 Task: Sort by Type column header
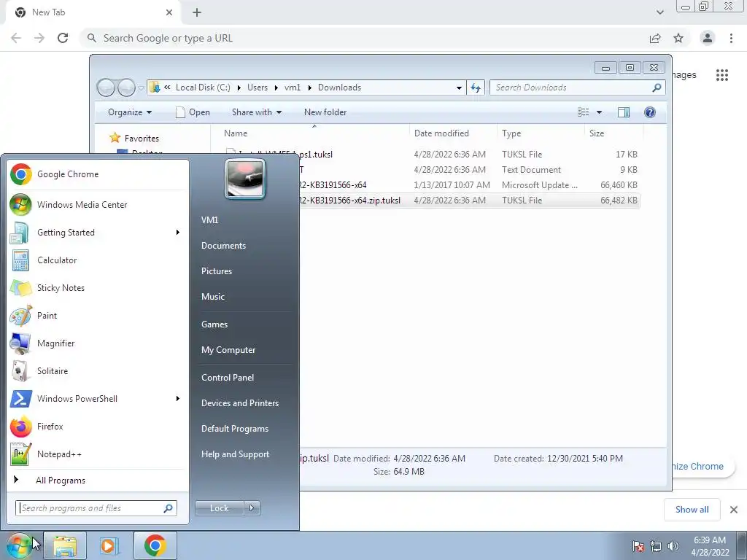click(541, 133)
